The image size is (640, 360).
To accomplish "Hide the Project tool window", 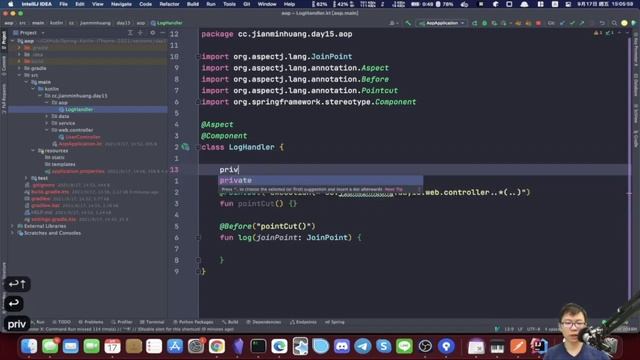I will pos(162,33).
